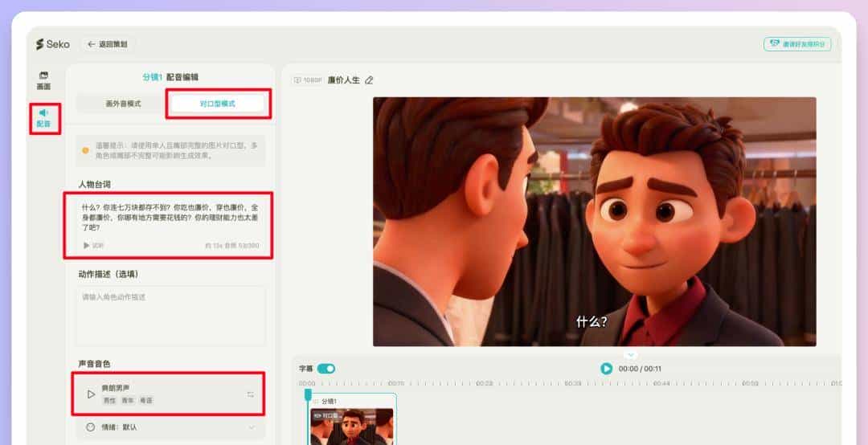Play the 爽朗男声 voice sample
The width and height of the screenshot is (868, 445).
coord(91,394)
